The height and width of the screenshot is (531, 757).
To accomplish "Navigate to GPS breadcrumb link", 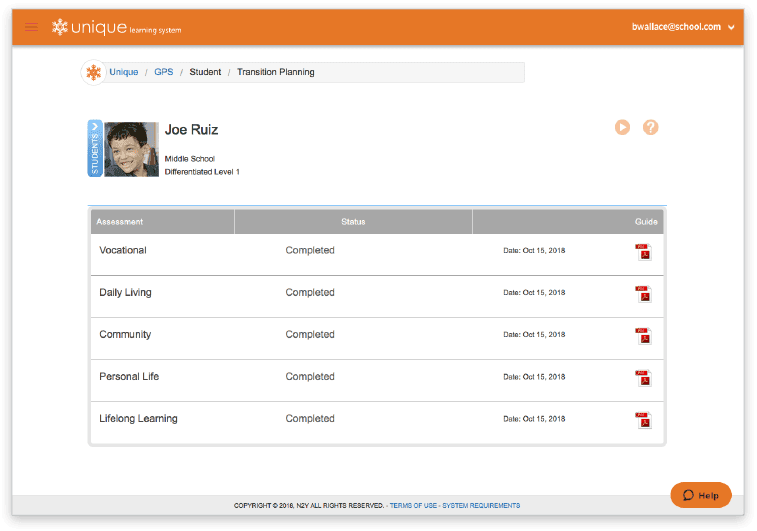I will coord(164,73).
